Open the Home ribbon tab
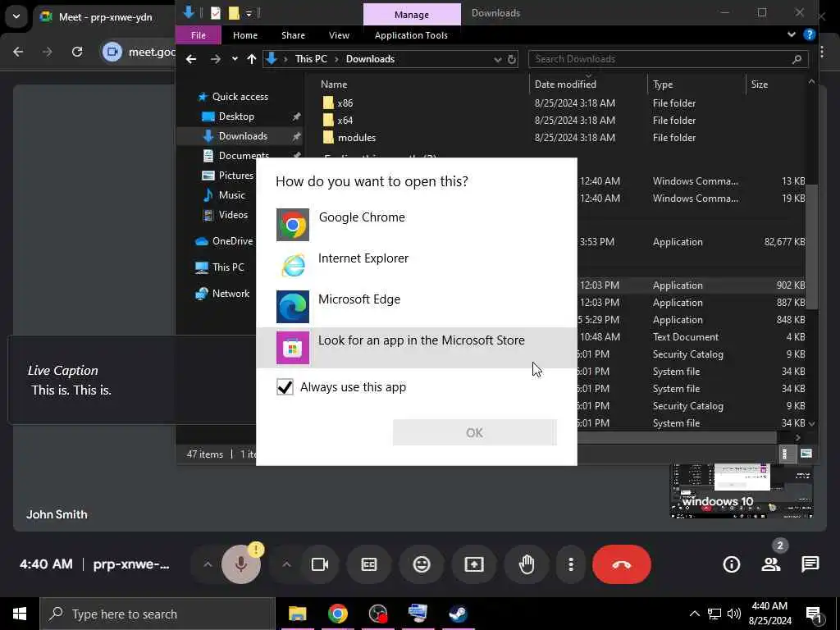 click(244, 35)
